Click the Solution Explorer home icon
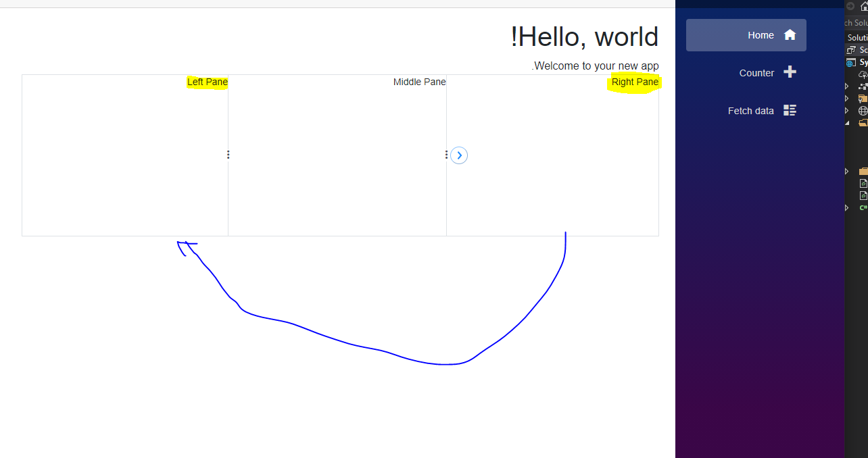The width and height of the screenshot is (868, 458). point(864,6)
